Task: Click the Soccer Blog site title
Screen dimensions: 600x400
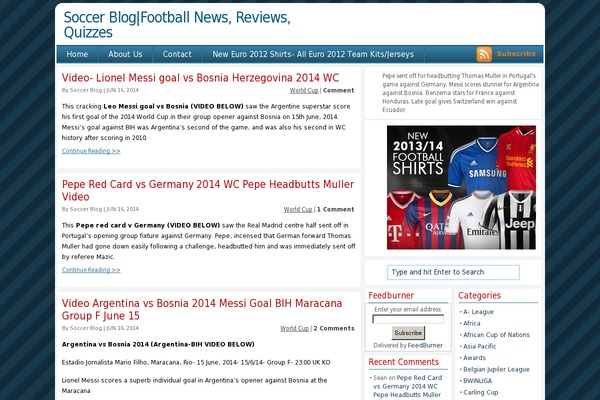Action: (177, 25)
